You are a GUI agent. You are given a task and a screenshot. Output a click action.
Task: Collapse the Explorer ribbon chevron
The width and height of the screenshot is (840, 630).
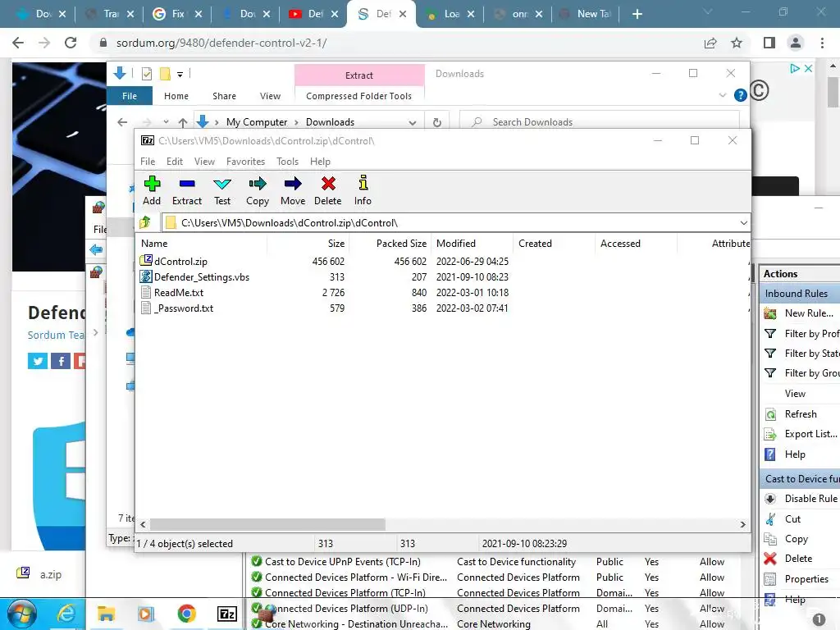tap(722, 95)
